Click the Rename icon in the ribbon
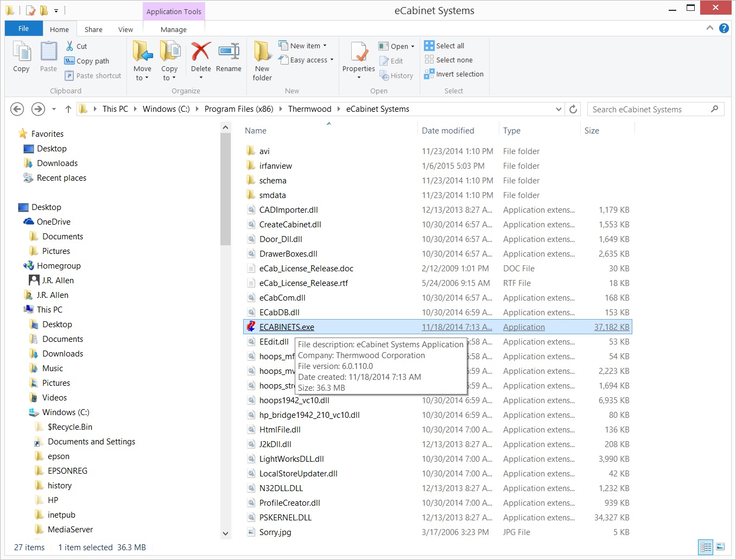Screen dimensions: 736x560 pyautogui.click(x=229, y=53)
